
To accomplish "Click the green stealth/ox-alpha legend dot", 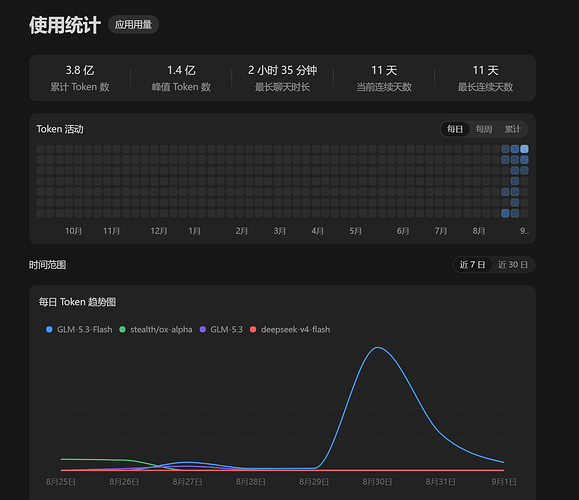I will 122,329.
